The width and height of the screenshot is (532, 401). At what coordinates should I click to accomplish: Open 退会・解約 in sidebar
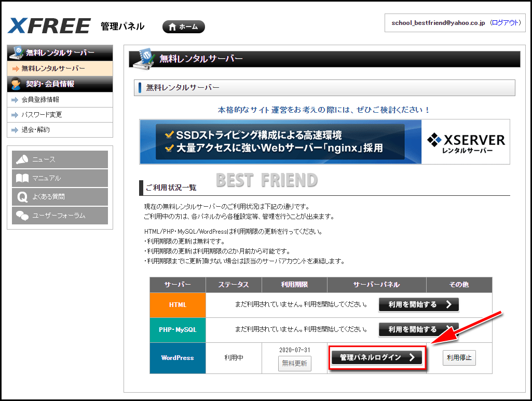click(x=60, y=130)
